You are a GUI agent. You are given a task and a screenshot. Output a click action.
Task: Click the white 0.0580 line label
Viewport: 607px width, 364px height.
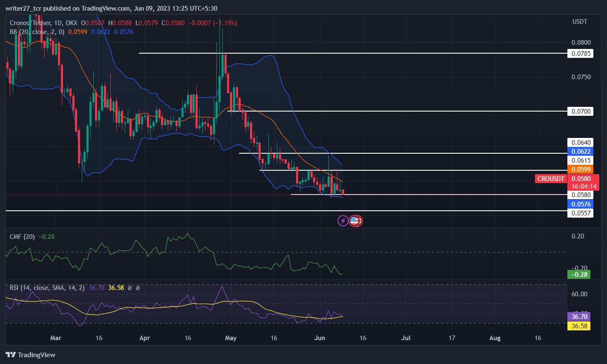580,195
